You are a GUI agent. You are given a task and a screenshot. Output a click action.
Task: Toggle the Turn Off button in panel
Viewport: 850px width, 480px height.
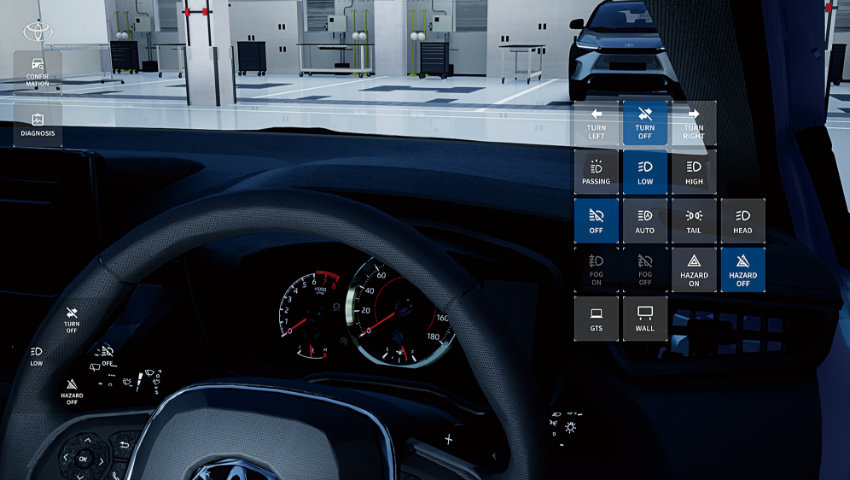(x=645, y=122)
